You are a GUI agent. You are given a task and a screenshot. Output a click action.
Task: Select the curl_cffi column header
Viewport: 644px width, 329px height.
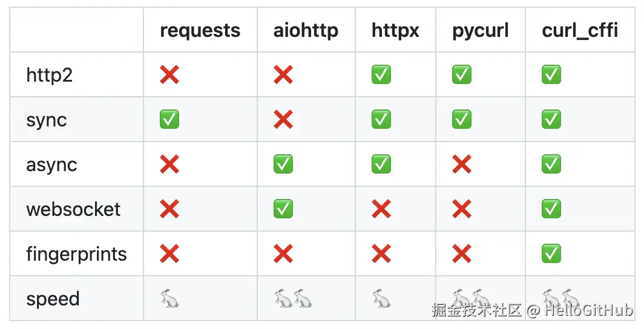580,31
